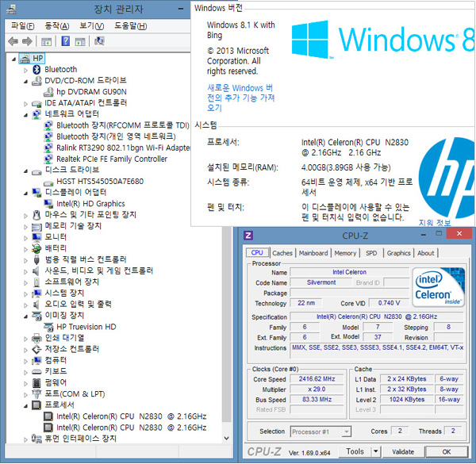Select Ralink RT3290 Wi-Fi Adapter
476x464 pixels.
(123, 148)
